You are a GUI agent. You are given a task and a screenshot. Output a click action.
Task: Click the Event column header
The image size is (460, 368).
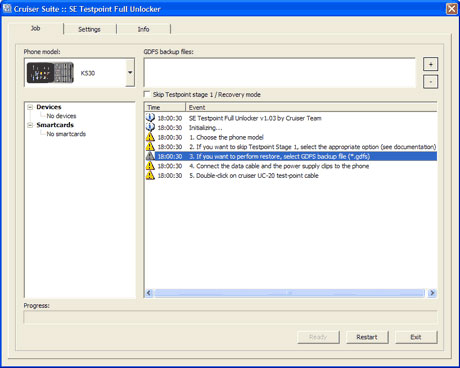tap(311, 107)
